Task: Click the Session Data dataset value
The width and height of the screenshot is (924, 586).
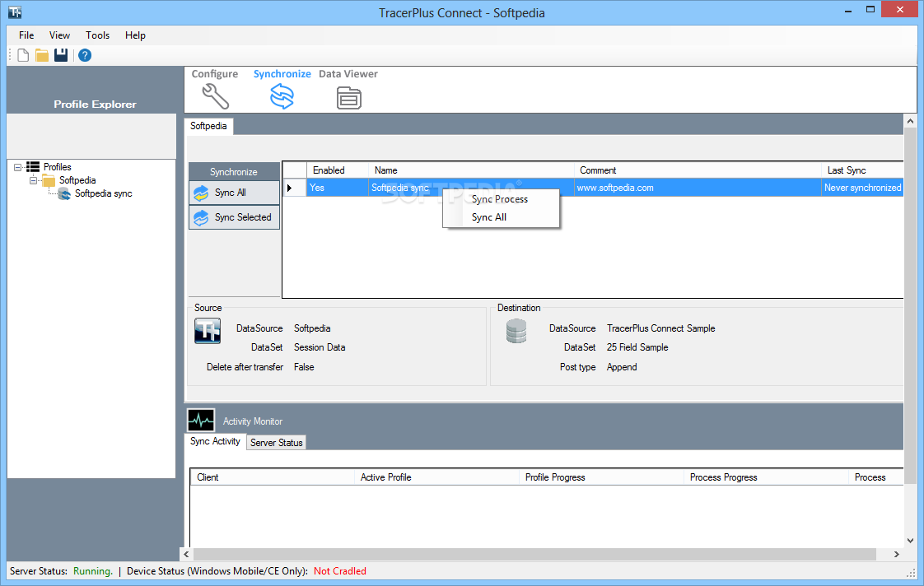Action: pos(320,347)
